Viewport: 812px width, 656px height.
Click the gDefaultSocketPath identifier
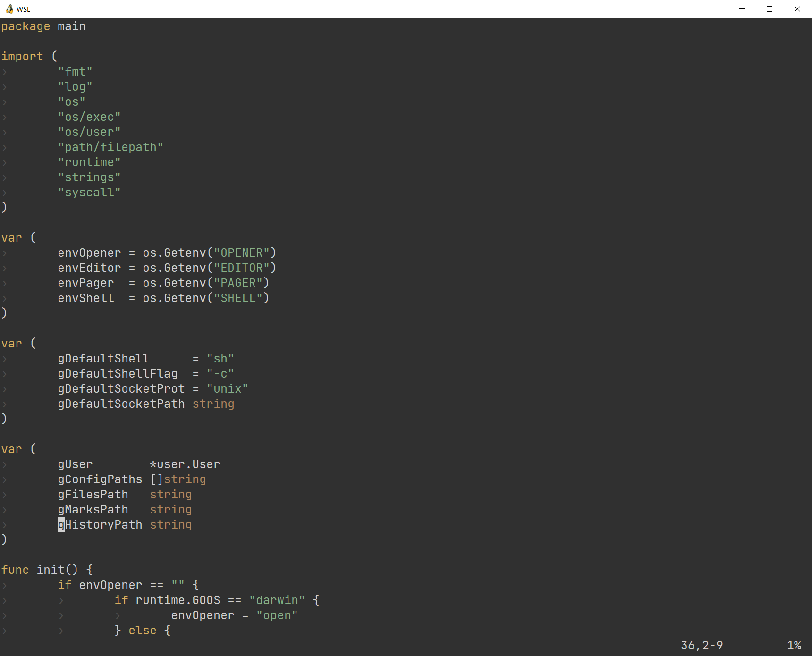point(121,404)
